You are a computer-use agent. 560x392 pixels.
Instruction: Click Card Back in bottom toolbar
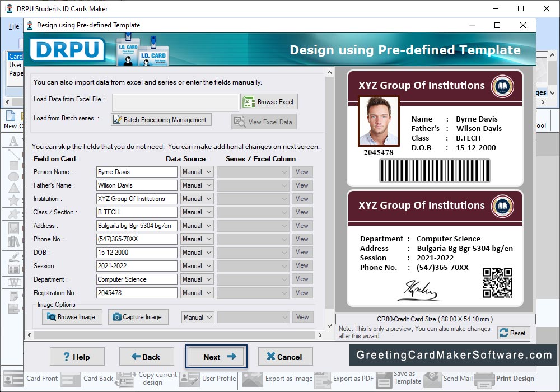(87, 379)
